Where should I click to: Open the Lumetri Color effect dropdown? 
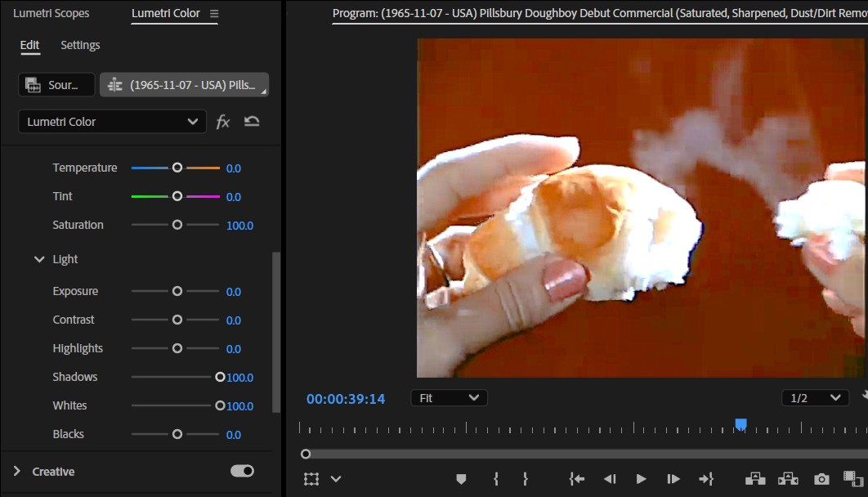(x=112, y=122)
